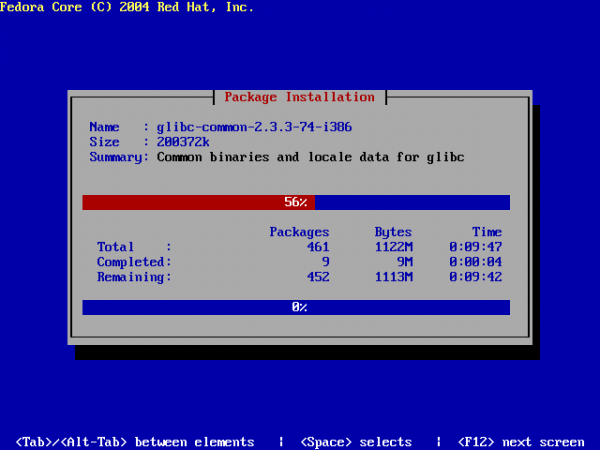Click the Summary label

pos(119,157)
